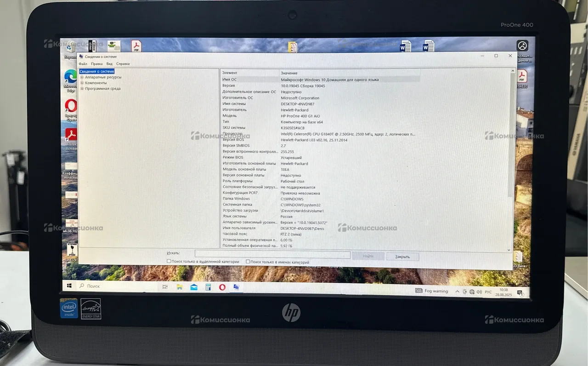Expand the Программная среда tree node

(82, 88)
